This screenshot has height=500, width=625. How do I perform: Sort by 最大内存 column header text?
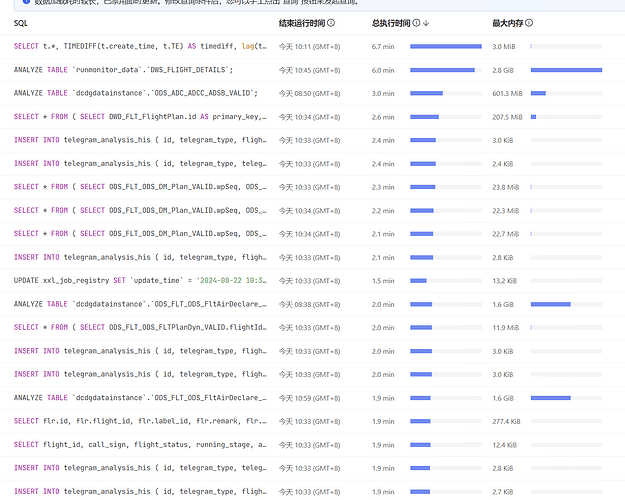pos(507,23)
